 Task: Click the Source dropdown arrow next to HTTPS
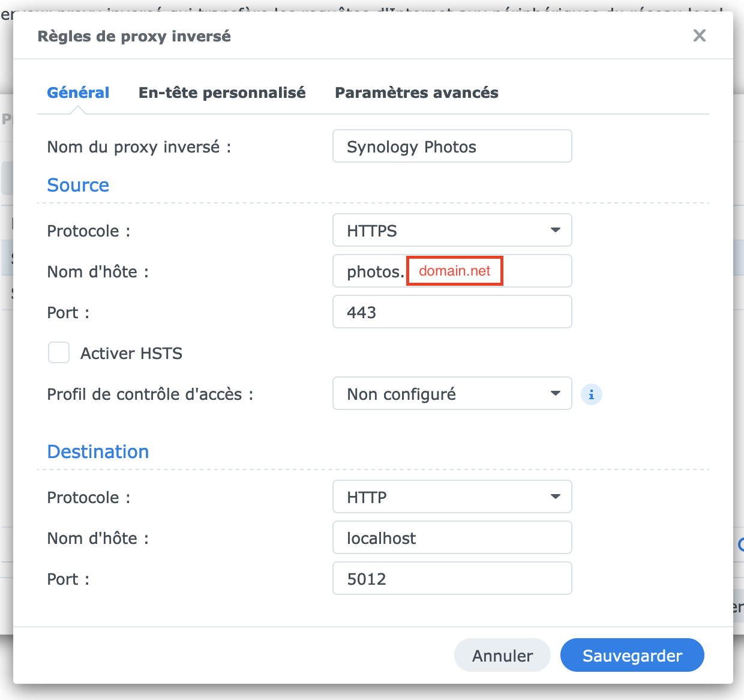tap(556, 231)
